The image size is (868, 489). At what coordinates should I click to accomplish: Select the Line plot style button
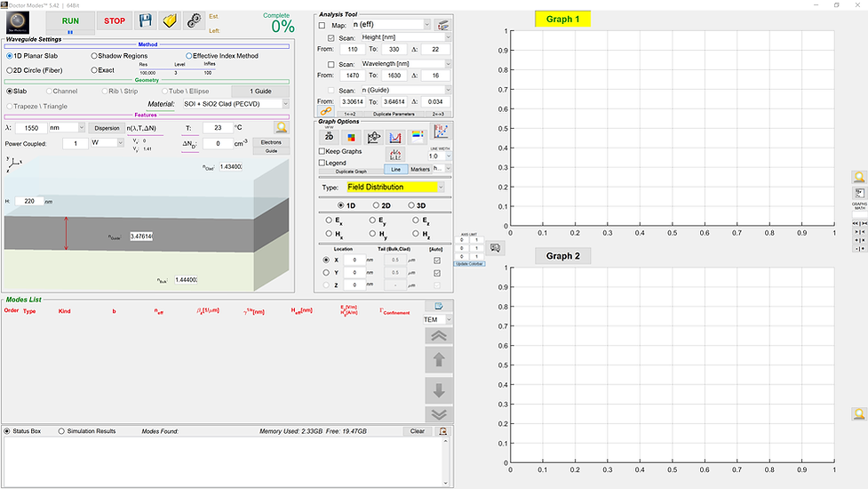tap(396, 170)
